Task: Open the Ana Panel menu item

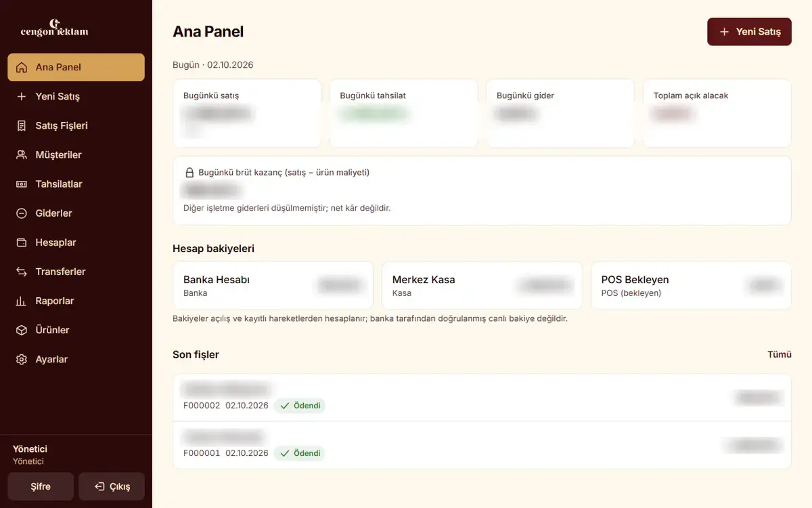Action: [x=76, y=68]
